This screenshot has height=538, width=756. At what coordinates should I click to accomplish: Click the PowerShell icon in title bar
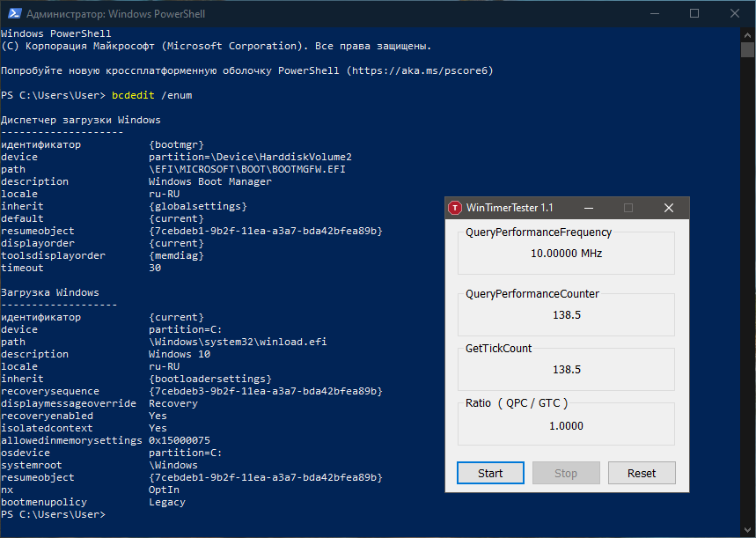12,13
